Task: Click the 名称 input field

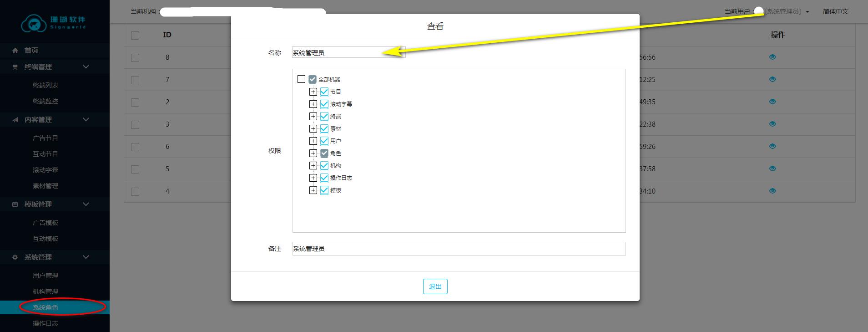Action: 348,53
